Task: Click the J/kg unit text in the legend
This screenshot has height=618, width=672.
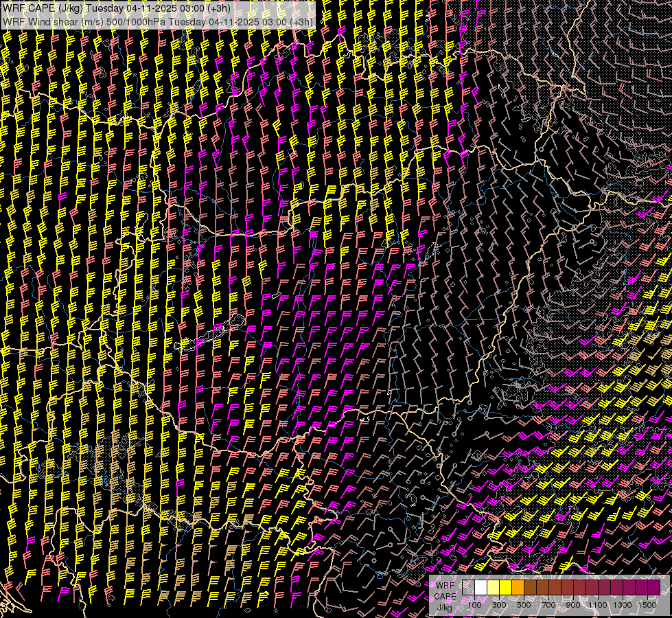Action: 444,607
